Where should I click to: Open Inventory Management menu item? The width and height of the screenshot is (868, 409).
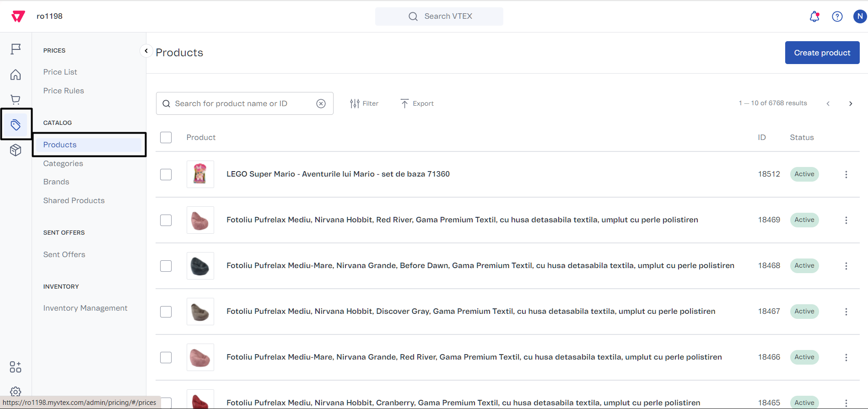click(85, 308)
